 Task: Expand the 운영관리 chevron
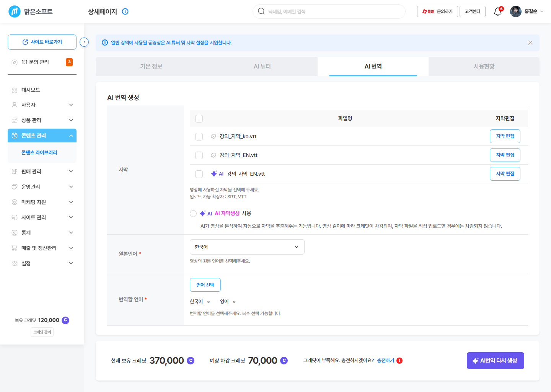coord(71,187)
